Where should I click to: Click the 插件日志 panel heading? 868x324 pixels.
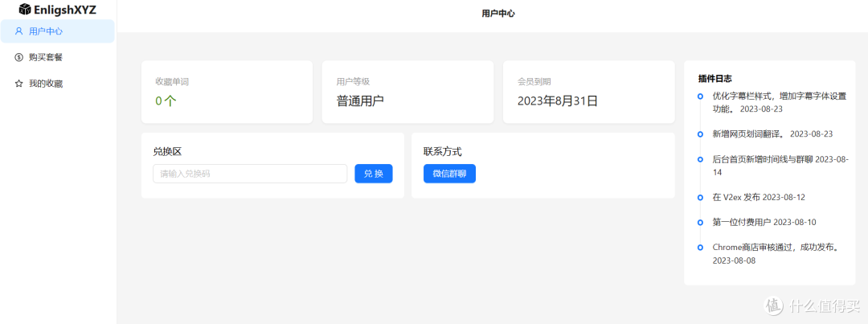716,79
